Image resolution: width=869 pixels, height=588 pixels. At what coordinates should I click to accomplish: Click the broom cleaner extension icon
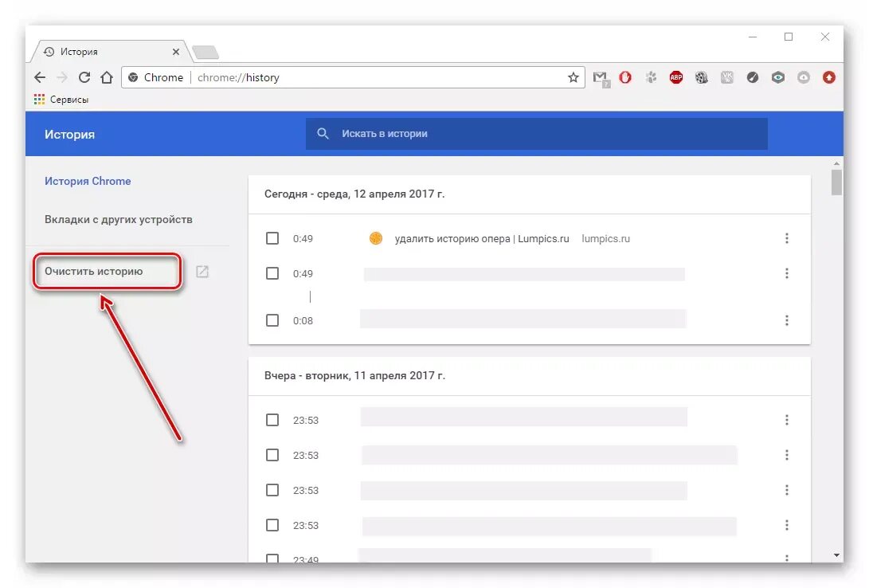pyautogui.click(x=753, y=77)
